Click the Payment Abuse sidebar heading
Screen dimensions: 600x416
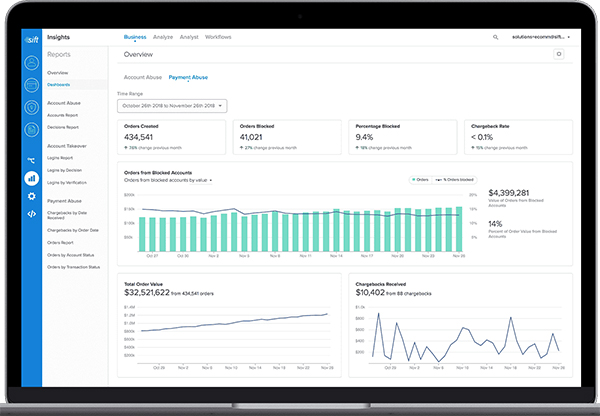click(x=64, y=201)
